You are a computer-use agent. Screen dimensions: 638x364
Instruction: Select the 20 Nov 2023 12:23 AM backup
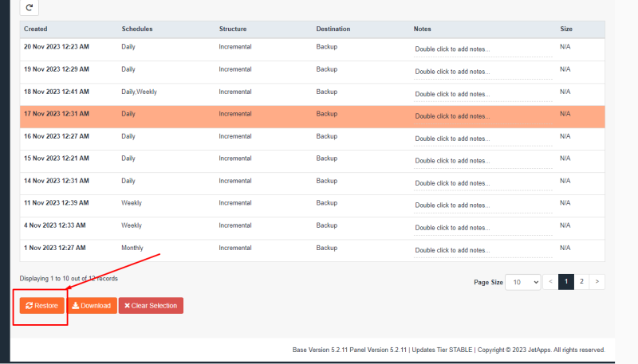tap(313, 49)
